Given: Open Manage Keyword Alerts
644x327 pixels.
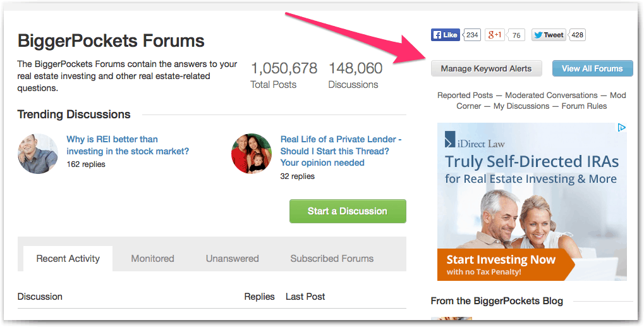Looking at the screenshot, I should click(x=486, y=68).
